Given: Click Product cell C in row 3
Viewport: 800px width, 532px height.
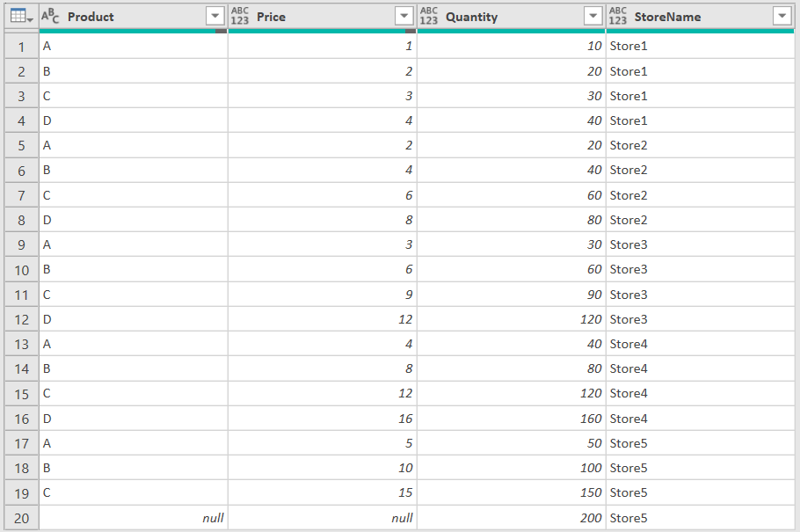Looking at the screenshot, I should pyautogui.click(x=134, y=96).
